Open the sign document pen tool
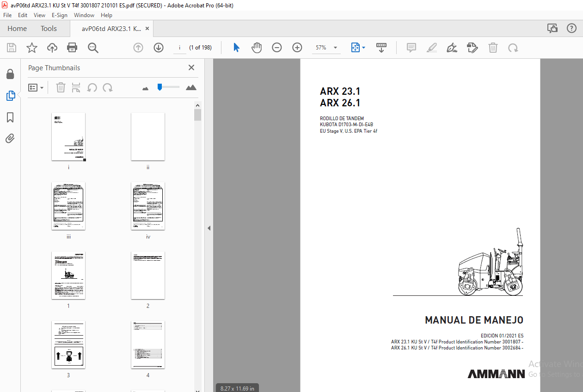This screenshot has width=583, height=392. pos(452,48)
